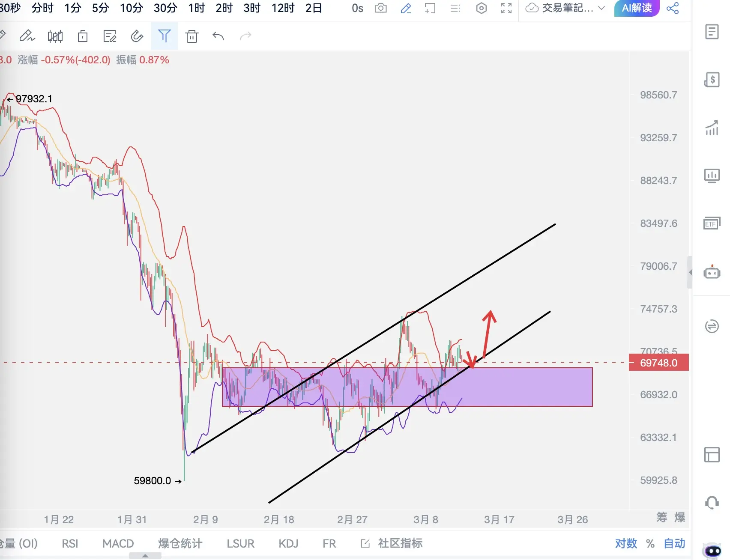Image resolution: width=730 pixels, height=560 pixels.
Task: Toggle percent scale mode
Action: (x=650, y=544)
